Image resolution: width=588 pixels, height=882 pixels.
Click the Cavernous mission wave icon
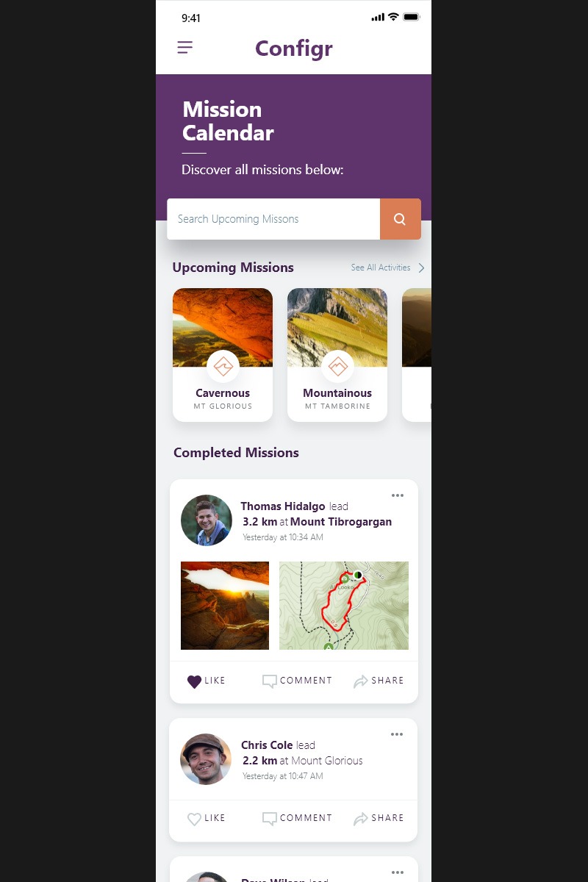pos(223,366)
